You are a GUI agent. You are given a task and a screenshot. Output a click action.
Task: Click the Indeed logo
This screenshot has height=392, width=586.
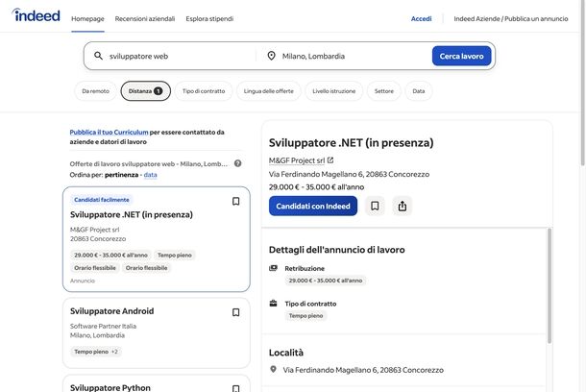pyautogui.click(x=36, y=15)
